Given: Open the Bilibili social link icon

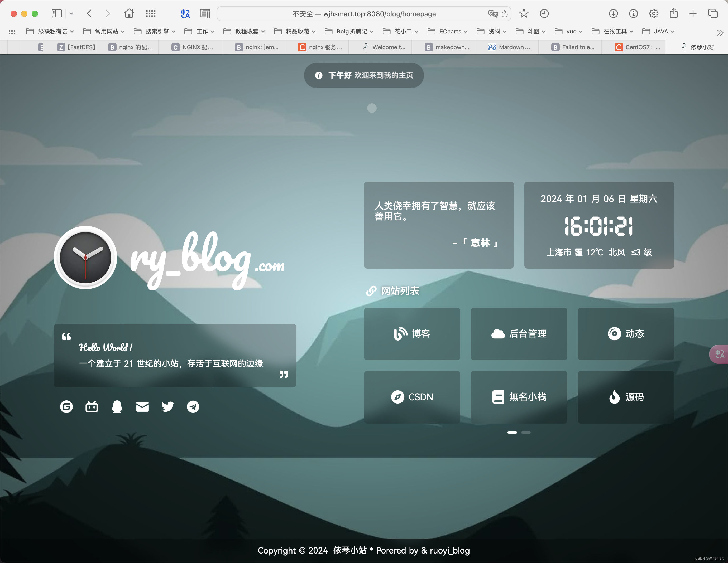Looking at the screenshot, I should point(92,407).
